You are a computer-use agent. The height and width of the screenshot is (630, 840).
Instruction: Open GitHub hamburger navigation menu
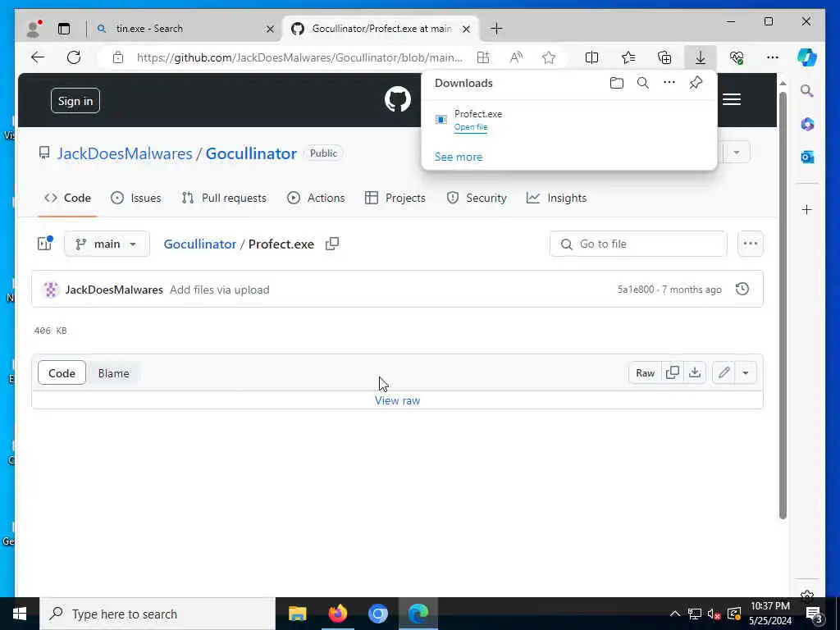(x=731, y=99)
